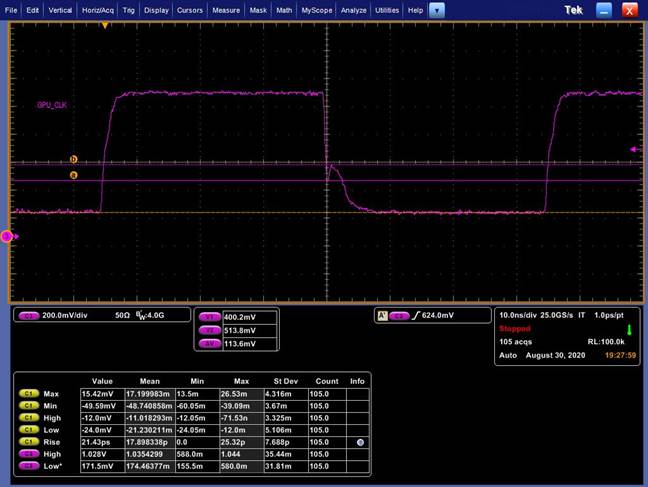Click the RL:100.0k record length readout
This screenshot has width=648, height=487.
pos(606,342)
